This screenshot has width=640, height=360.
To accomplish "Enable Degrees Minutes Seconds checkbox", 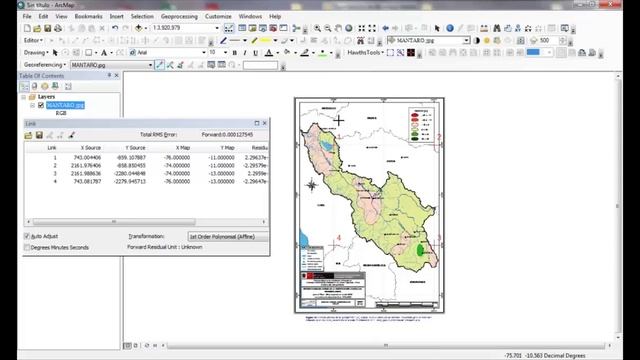I will click(27, 247).
